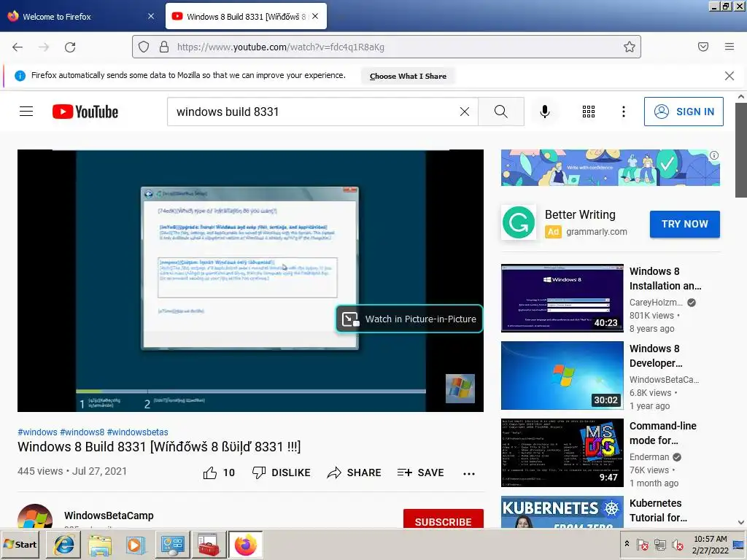Share the video

(x=354, y=472)
